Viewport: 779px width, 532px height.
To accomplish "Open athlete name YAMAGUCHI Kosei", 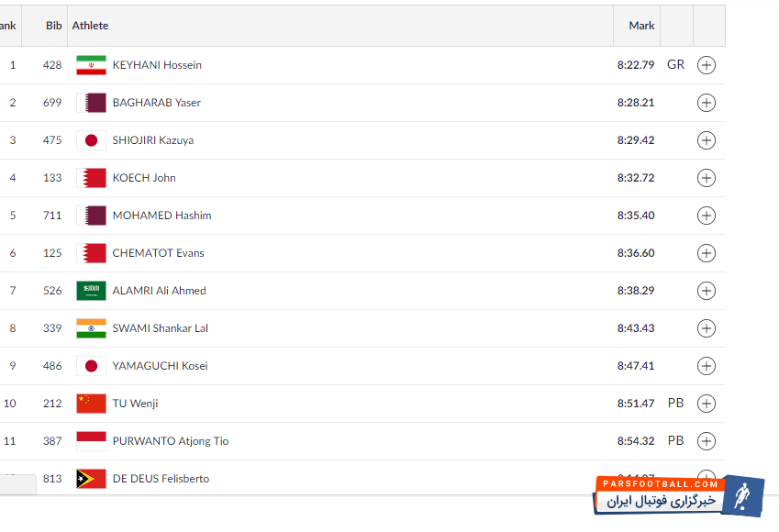I will coord(160,366).
